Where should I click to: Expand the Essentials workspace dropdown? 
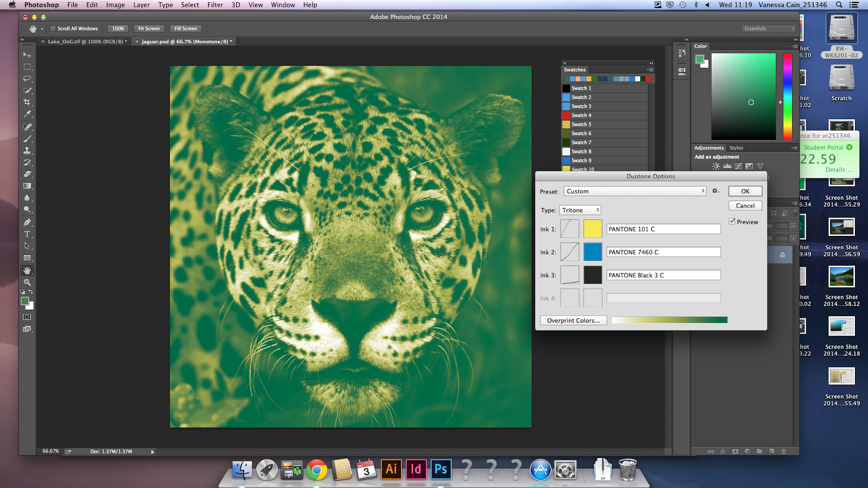click(769, 29)
